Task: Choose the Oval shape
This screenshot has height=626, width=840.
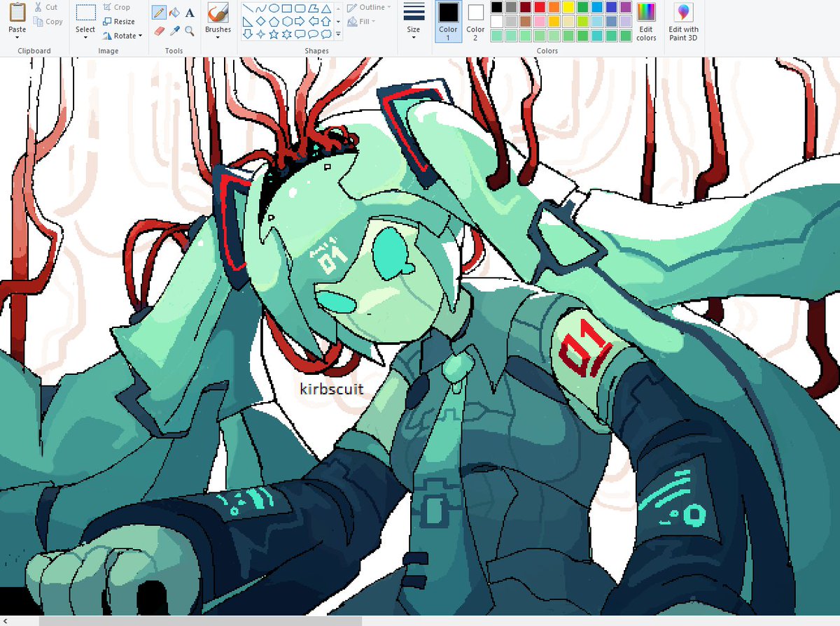Action: click(274, 8)
